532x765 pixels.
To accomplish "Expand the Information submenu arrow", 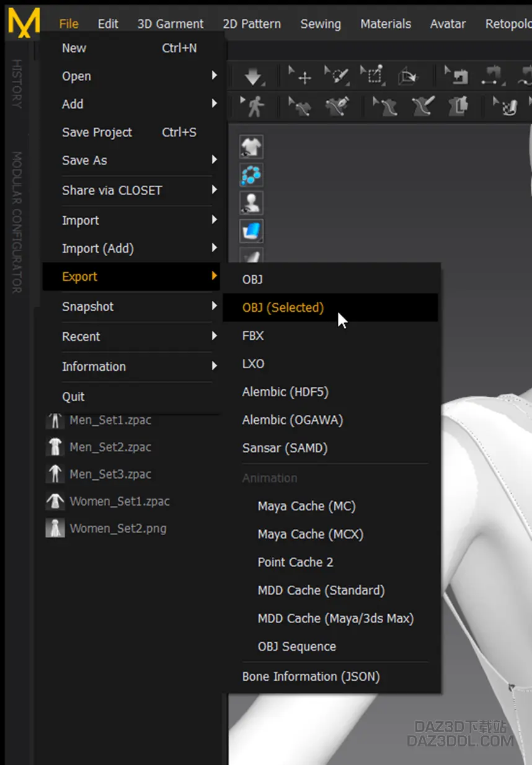I will click(x=215, y=366).
